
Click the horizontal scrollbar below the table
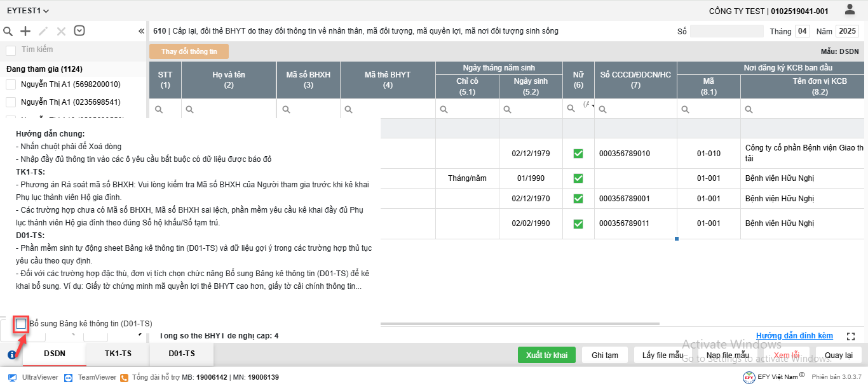(x=520, y=324)
